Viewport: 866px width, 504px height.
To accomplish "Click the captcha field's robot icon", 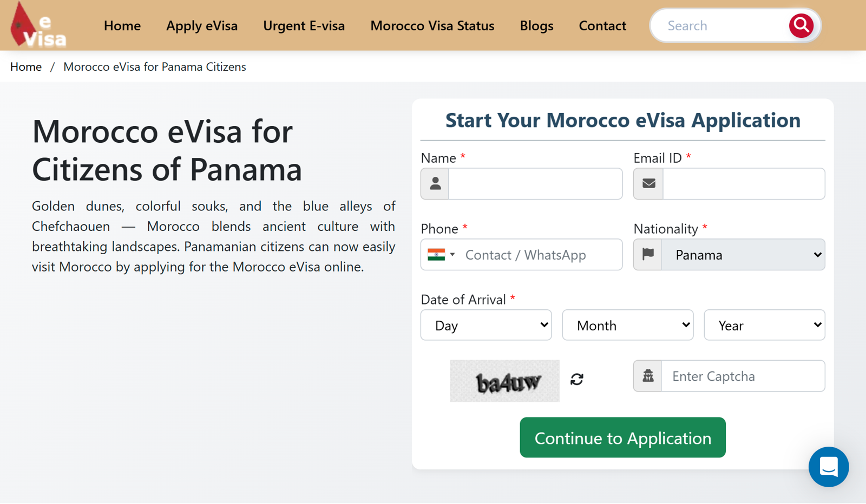I will [x=648, y=376].
